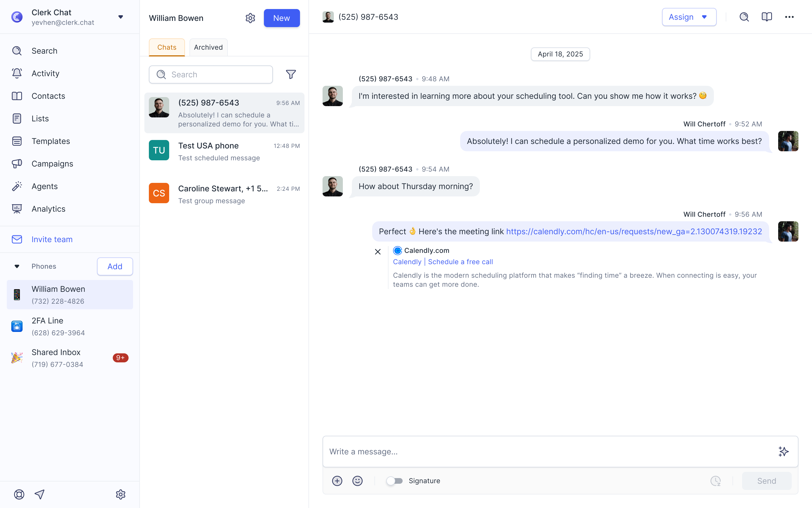Add attachment with plus circle icon
Screen dimensions: 812x508
pyautogui.click(x=337, y=481)
